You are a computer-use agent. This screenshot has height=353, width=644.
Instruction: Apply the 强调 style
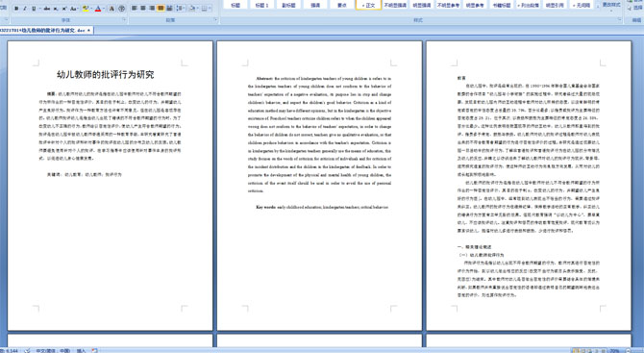[315, 4]
